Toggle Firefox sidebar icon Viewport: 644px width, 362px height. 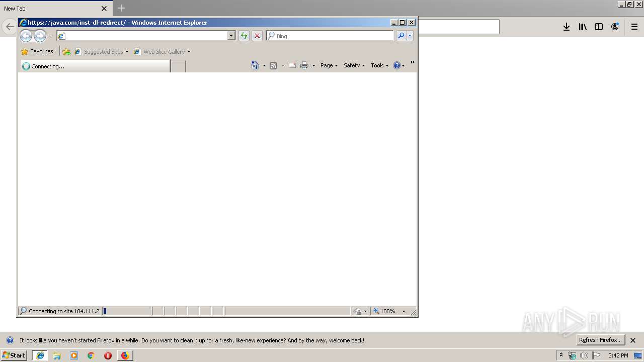point(599,27)
